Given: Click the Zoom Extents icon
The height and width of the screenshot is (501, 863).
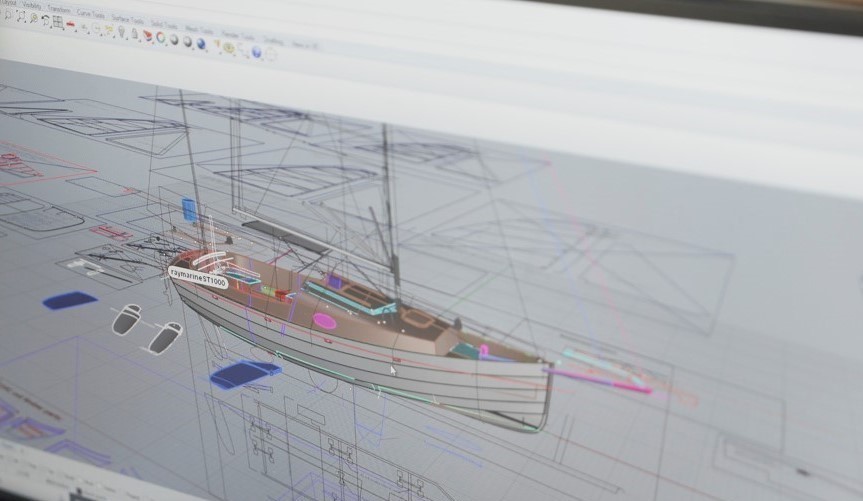Looking at the screenshot, I should point(34,19).
